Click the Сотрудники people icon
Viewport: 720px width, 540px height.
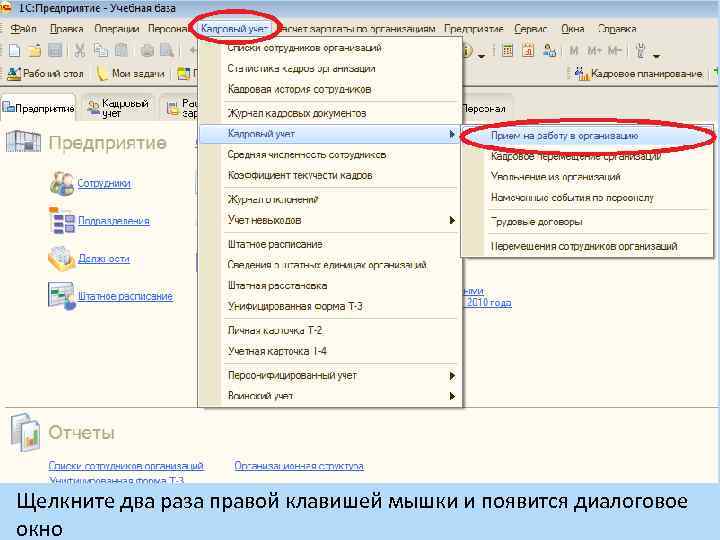click(x=62, y=183)
